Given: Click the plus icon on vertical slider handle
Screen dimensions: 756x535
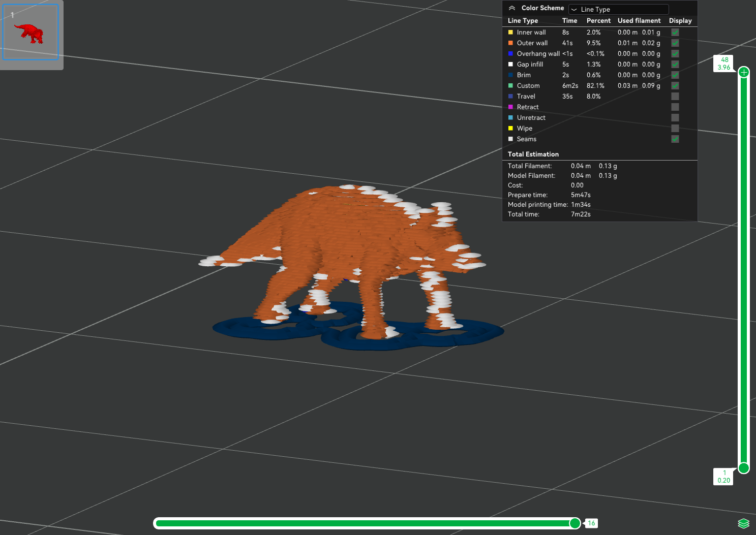Looking at the screenshot, I should click(744, 72).
